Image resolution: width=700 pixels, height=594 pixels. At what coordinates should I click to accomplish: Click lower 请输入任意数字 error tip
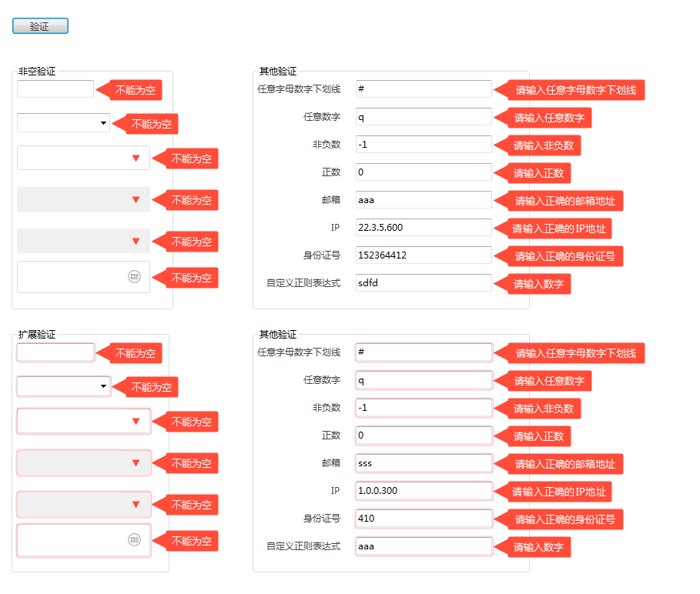544,381
